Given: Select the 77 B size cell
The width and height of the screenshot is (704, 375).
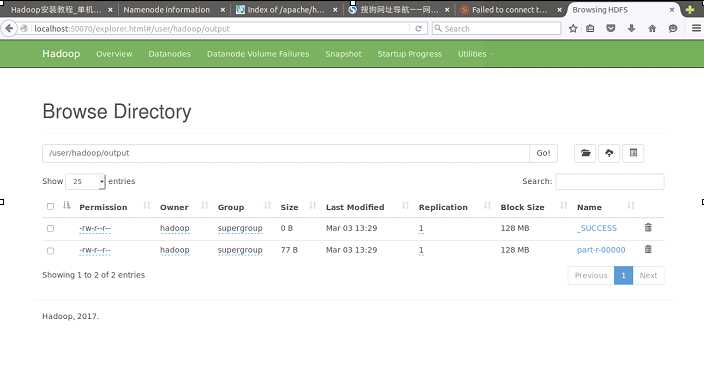Looking at the screenshot, I should [x=289, y=250].
